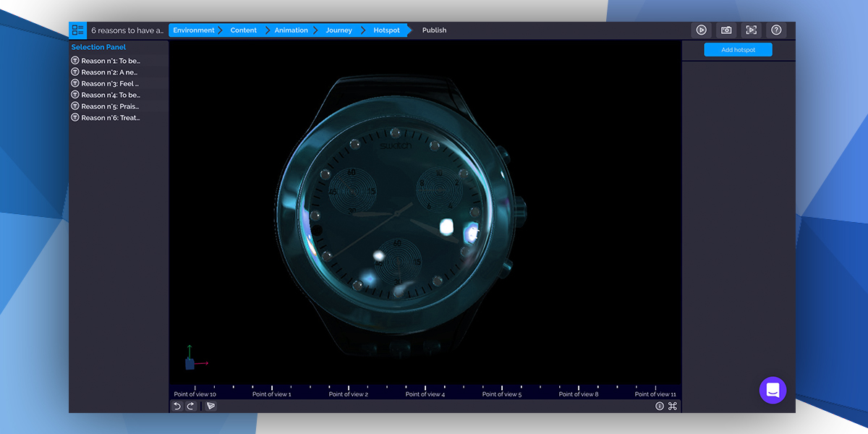This screenshot has width=868, height=434.
Task: Go to the Environment step
Action: point(194,30)
